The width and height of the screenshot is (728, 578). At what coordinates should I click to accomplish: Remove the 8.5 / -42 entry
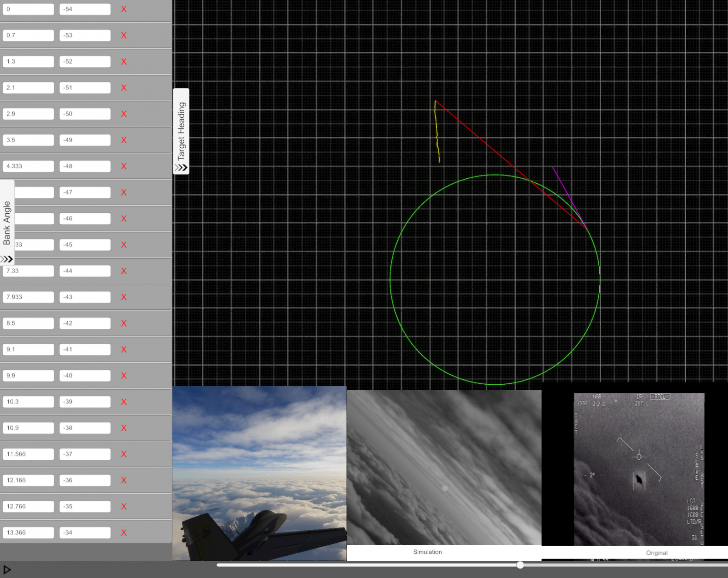click(x=123, y=323)
